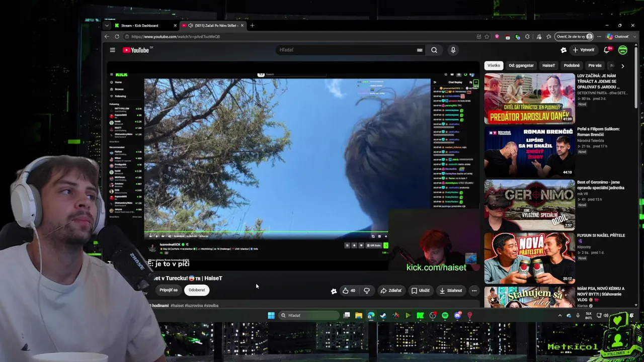Go back with browser back arrow

pos(107,37)
